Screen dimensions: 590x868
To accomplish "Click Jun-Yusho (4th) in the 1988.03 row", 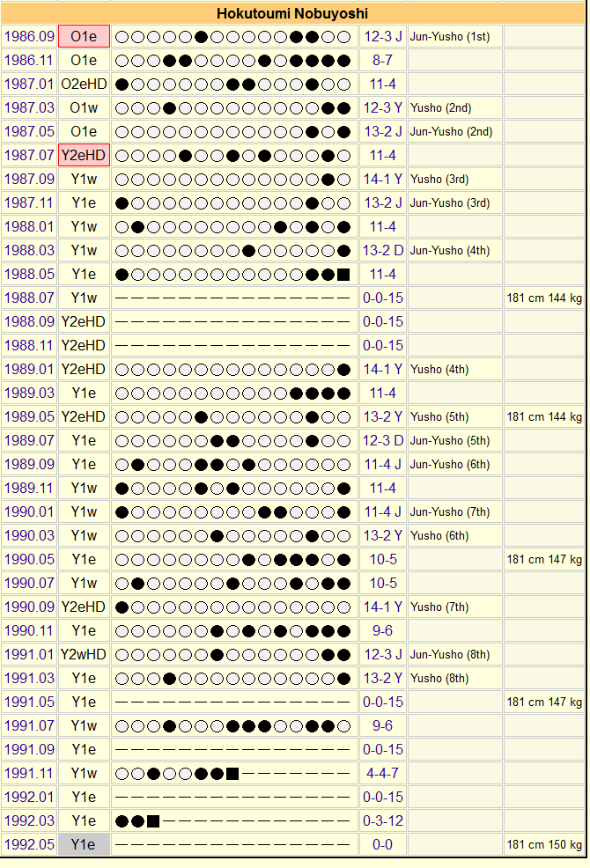I will pos(450,251).
